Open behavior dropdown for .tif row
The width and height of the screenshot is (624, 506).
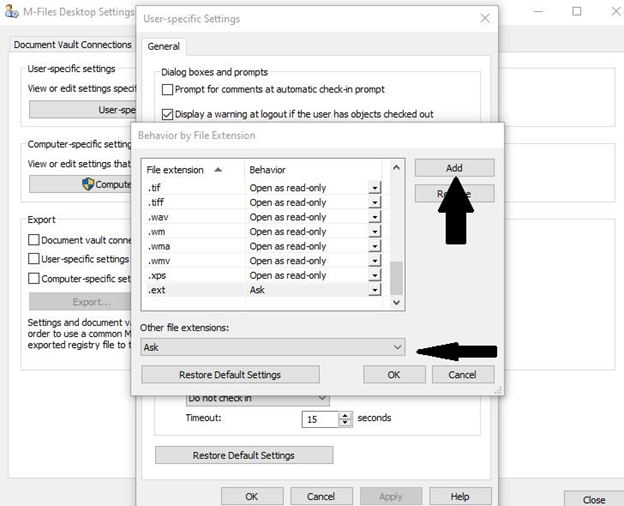click(374, 188)
